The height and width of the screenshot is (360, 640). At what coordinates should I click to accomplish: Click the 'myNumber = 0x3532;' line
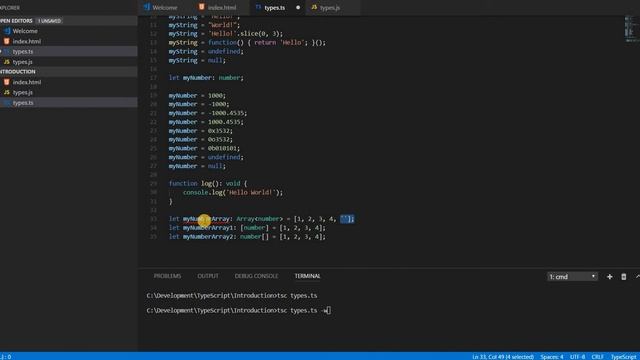pos(201,131)
